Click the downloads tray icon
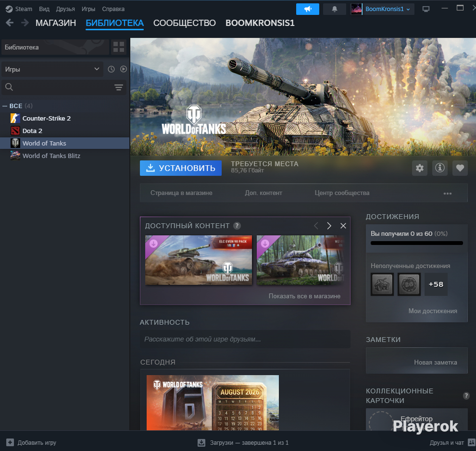The height and width of the screenshot is (451, 476). click(201, 442)
